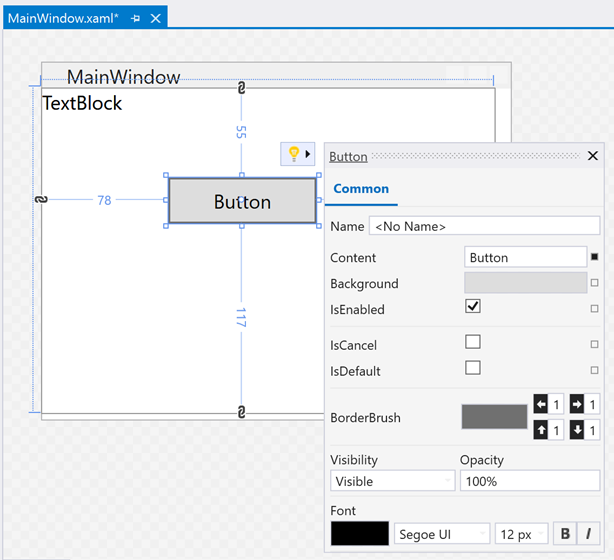Pin the MainWindow.xaml document tab

point(135,19)
